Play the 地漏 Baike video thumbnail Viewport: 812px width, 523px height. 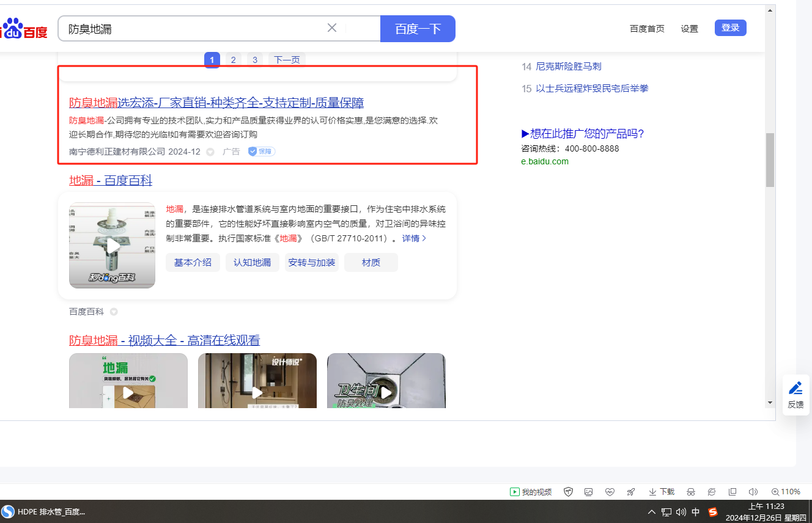pos(113,246)
